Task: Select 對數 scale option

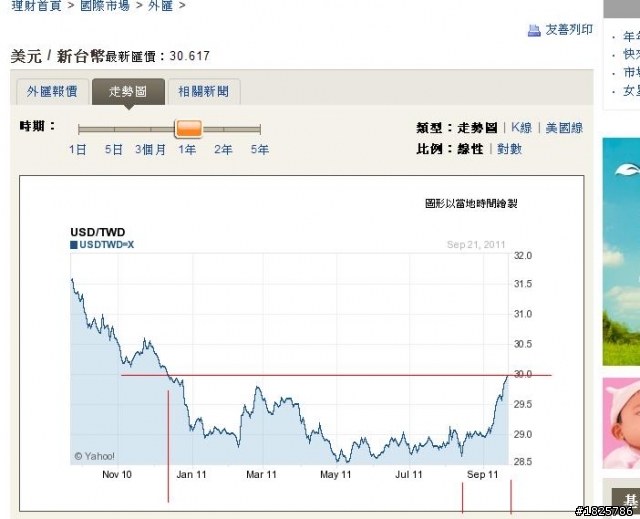Action: tap(509, 149)
